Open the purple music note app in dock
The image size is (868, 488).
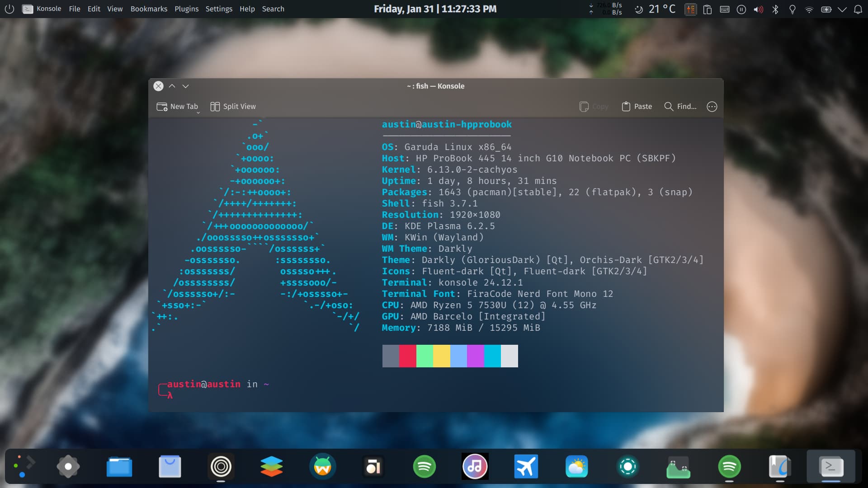(475, 467)
